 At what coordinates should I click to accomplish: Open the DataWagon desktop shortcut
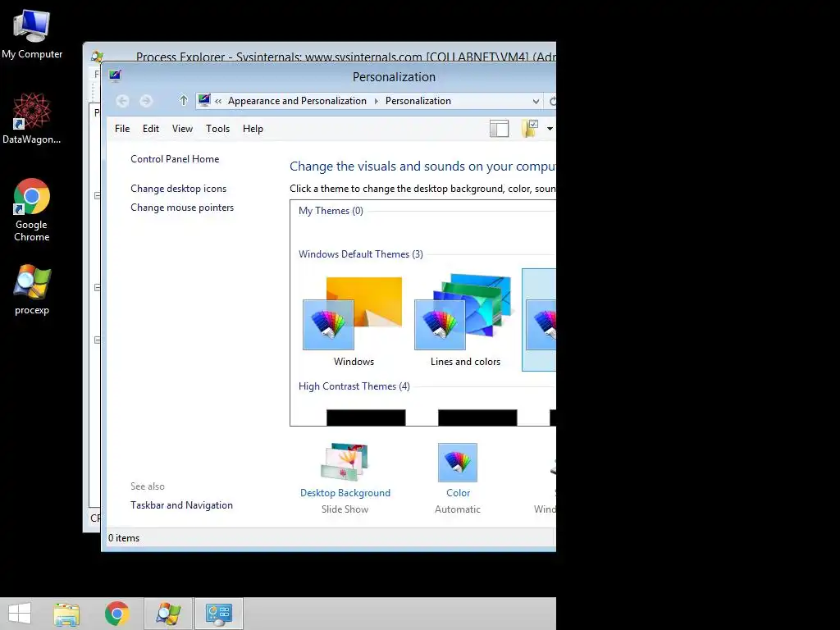click(32, 118)
